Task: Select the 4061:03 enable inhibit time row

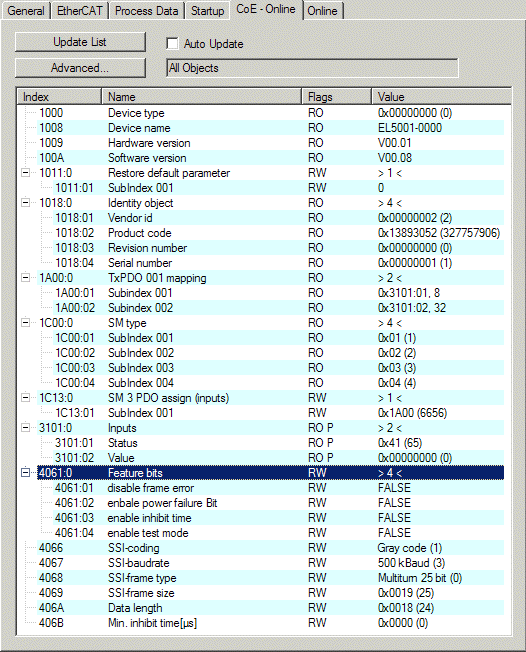Action: pyautogui.click(x=279, y=517)
